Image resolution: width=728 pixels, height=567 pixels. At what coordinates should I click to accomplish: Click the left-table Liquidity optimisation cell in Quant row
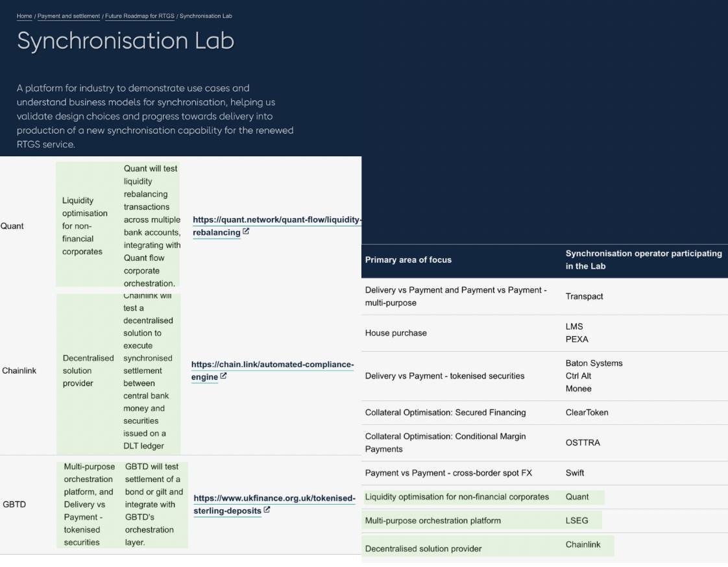tap(85, 226)
